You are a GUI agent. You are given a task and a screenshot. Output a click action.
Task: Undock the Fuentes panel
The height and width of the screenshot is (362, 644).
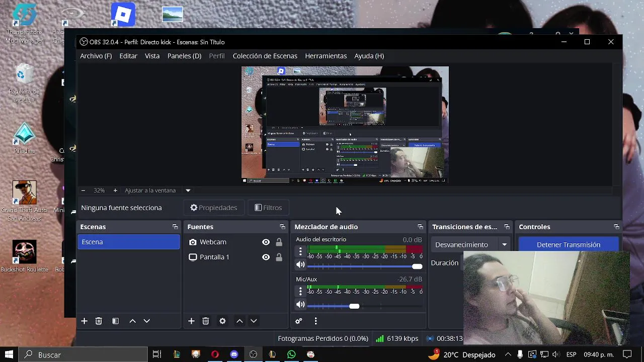coord(282,227)
